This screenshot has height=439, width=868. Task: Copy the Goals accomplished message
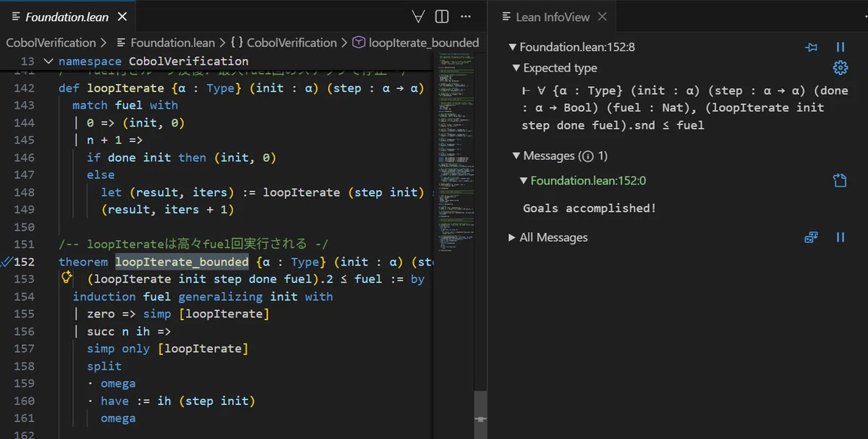(841, 181)
